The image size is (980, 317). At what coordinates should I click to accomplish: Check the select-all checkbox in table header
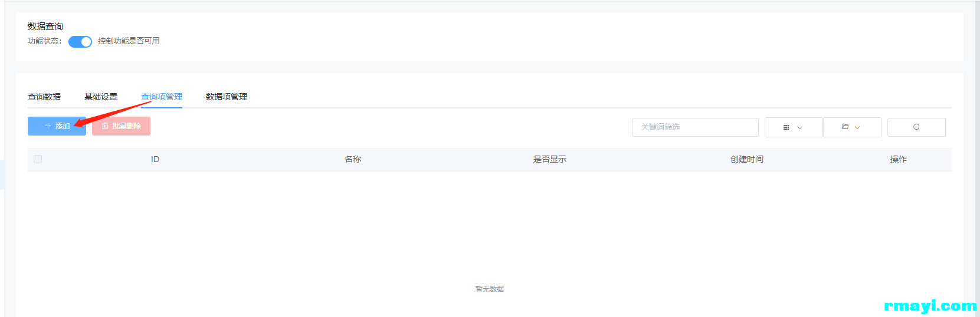pyautogui.click(x=38, y=159)
